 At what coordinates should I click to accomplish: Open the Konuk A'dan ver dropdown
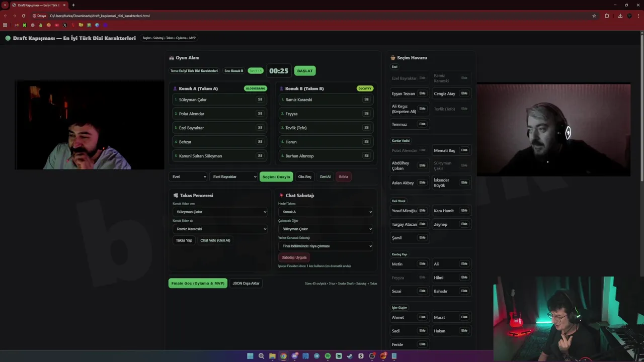tap(220, 212)
